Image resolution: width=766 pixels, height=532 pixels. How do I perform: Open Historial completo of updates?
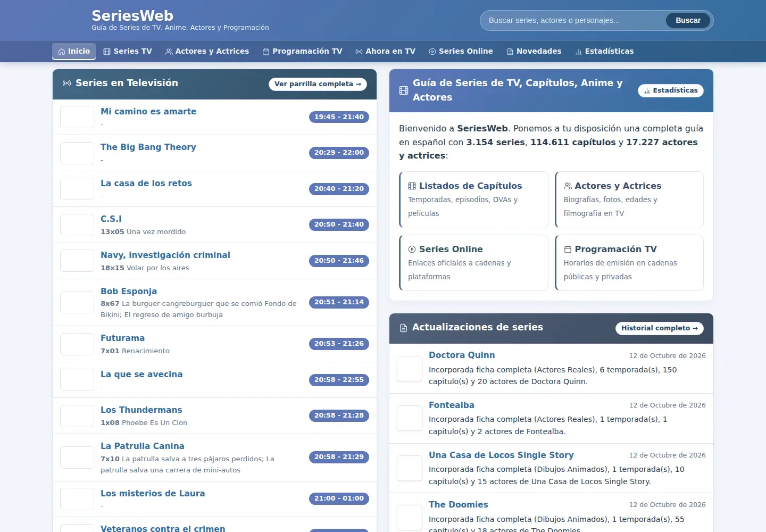[x=660, y=328]
